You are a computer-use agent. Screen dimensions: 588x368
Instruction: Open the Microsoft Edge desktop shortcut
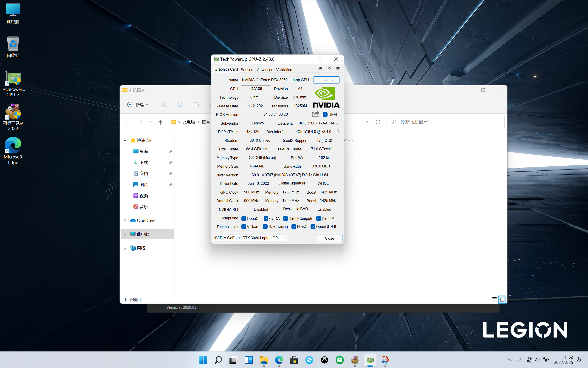click(13, 151)
